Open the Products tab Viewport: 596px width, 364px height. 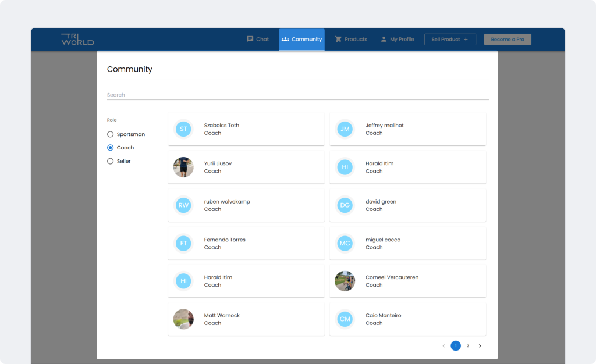click(x=351, y=40)
